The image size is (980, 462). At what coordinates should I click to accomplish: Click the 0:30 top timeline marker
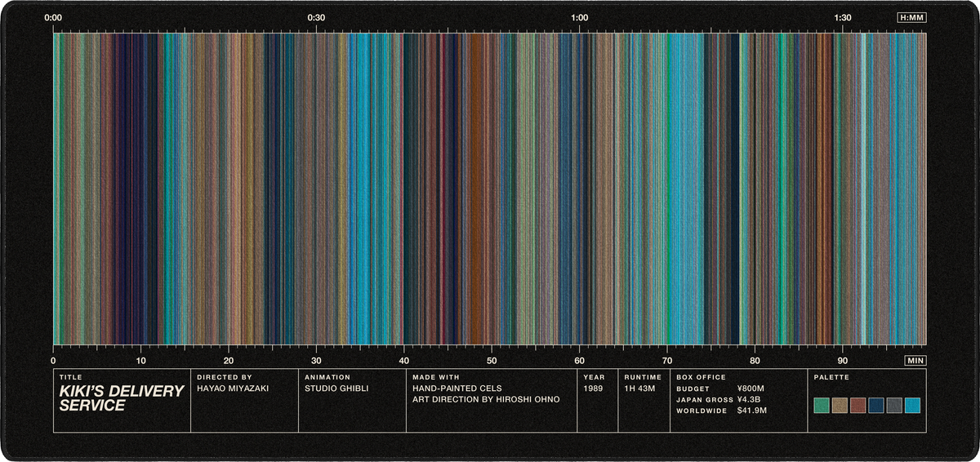pos(316,17)
